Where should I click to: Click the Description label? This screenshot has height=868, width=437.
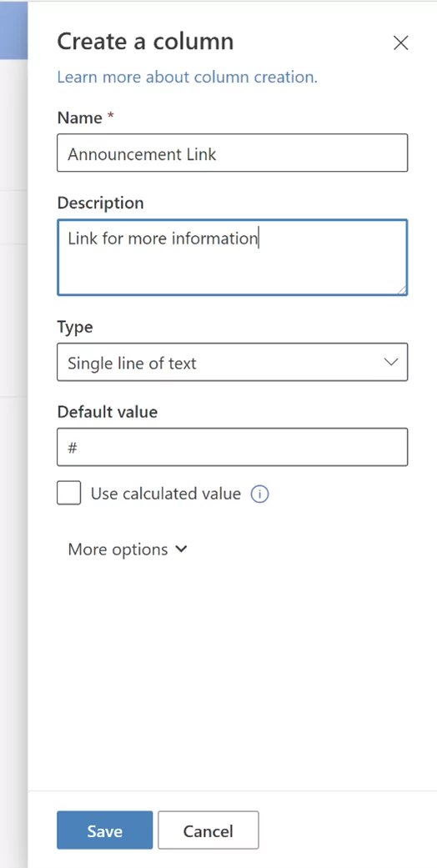100,203
